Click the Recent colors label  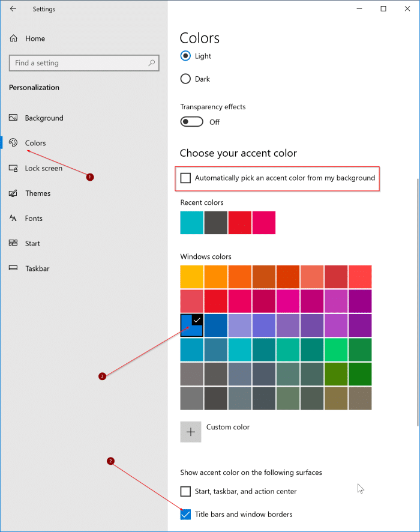click(x=202, y=202)
